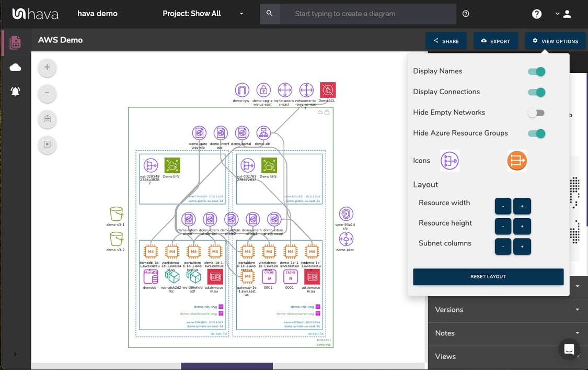
Task: Select the purple outline icon style
Action: [449, 161]
